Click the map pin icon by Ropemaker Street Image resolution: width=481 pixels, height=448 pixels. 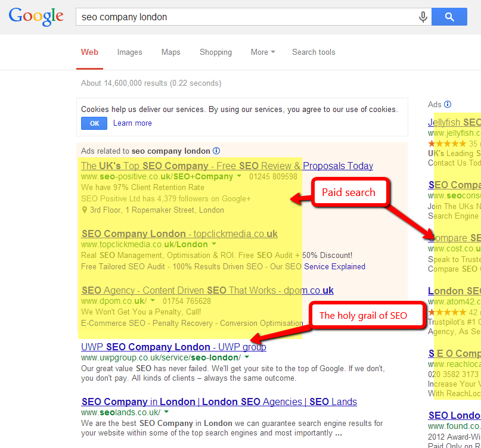[x=85, y=210]
